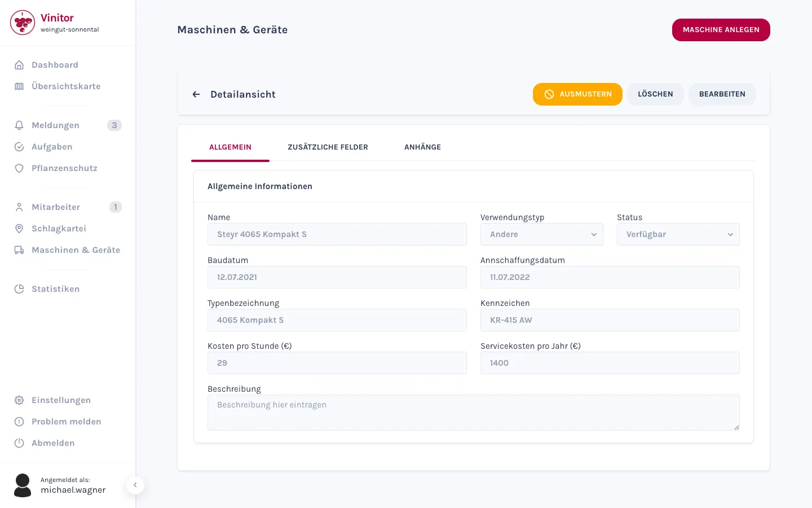Click the Einstellungen gear icon
Screen dimensions: 812x508
[19, 400]
